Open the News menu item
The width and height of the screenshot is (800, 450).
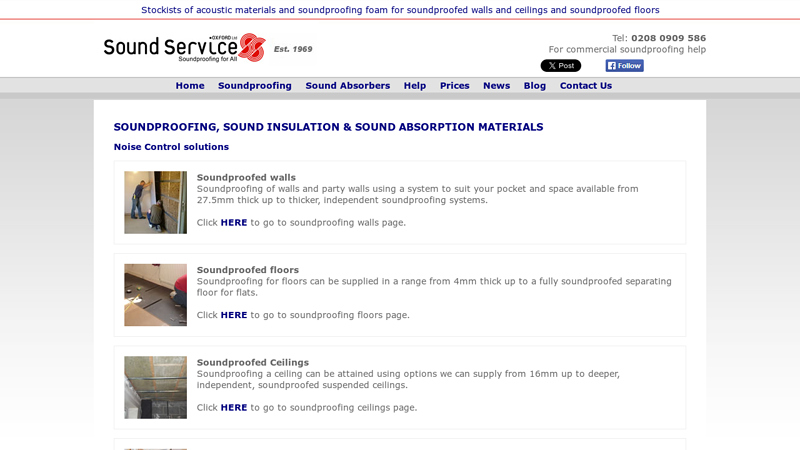coord(496,86)
